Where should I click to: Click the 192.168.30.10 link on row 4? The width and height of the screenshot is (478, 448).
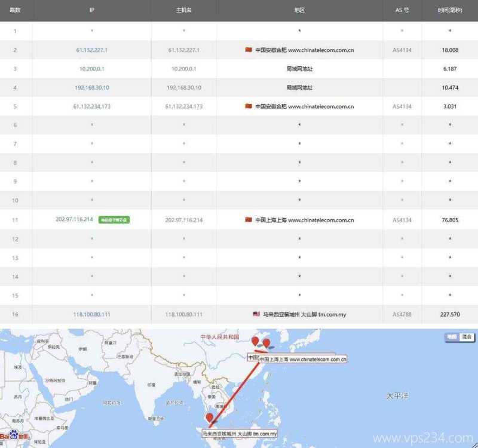90,87
